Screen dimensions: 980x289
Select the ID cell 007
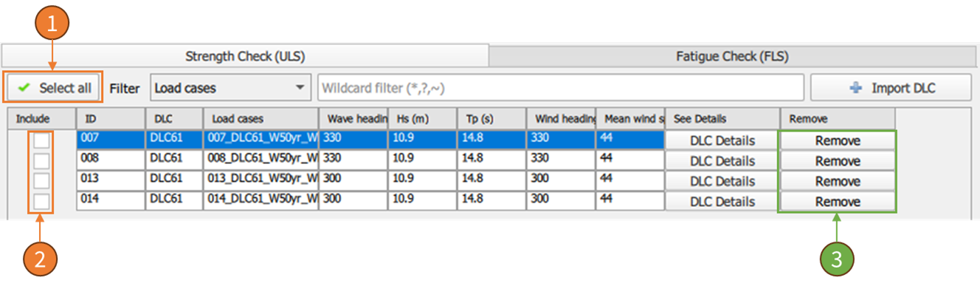coord(111,140)
